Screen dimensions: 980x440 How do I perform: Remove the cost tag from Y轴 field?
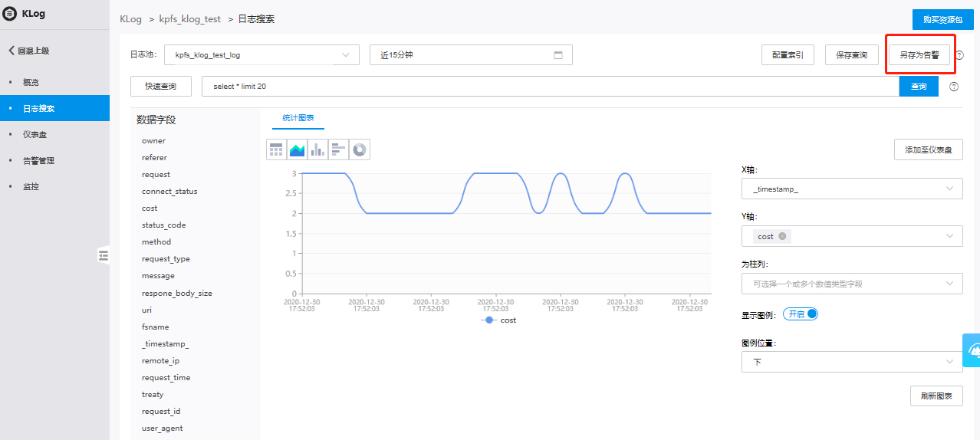pos(782,237)
